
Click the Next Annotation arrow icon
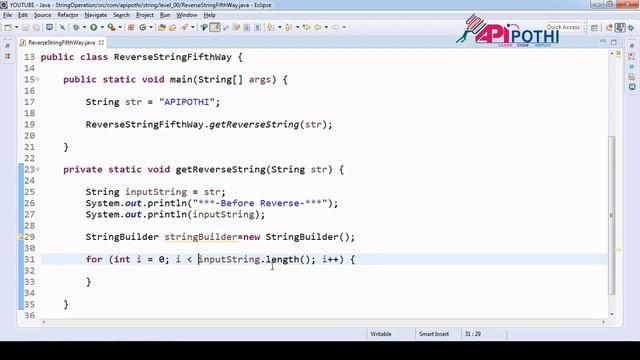(271, 27)
